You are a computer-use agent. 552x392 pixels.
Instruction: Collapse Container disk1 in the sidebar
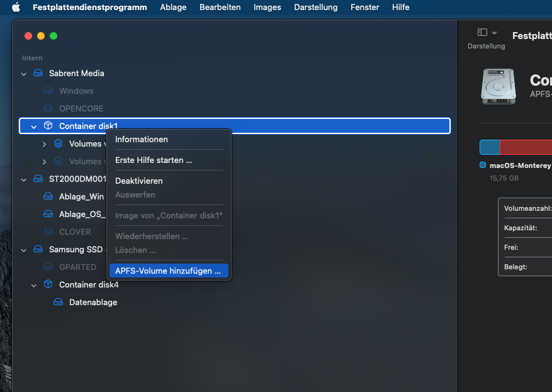click(x=34, y=126)
